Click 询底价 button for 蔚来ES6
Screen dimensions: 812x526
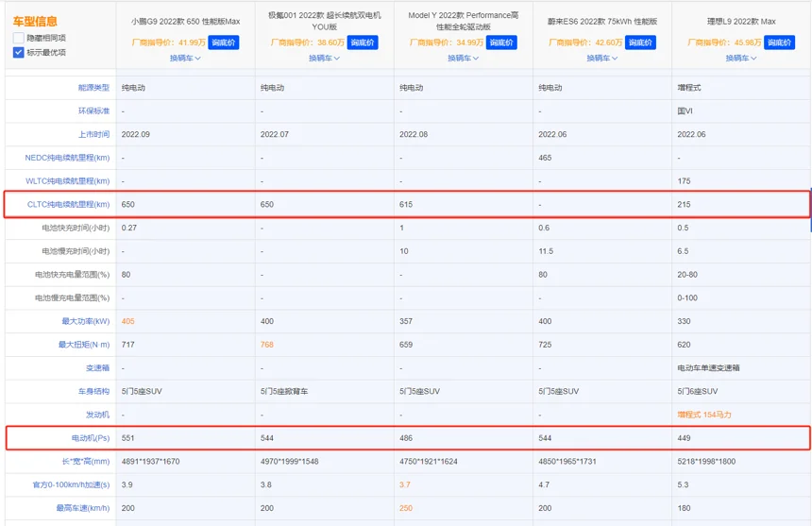coord(640,42)
